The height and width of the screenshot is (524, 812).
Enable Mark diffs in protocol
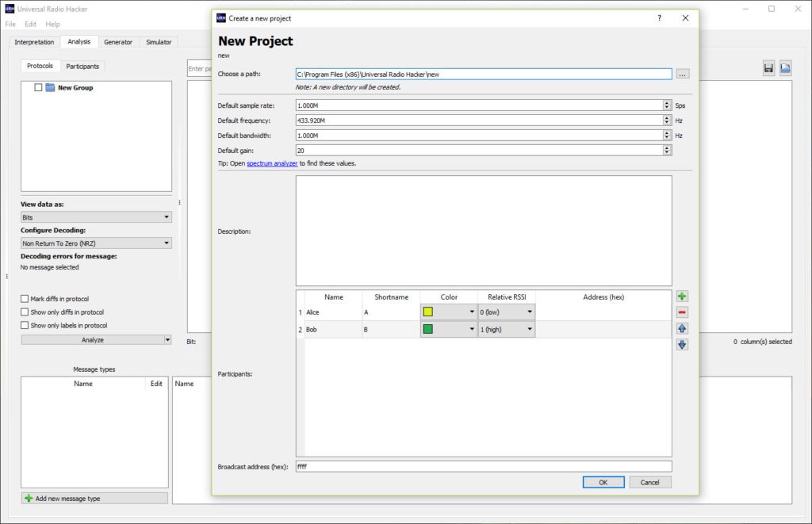coord(25,299)
